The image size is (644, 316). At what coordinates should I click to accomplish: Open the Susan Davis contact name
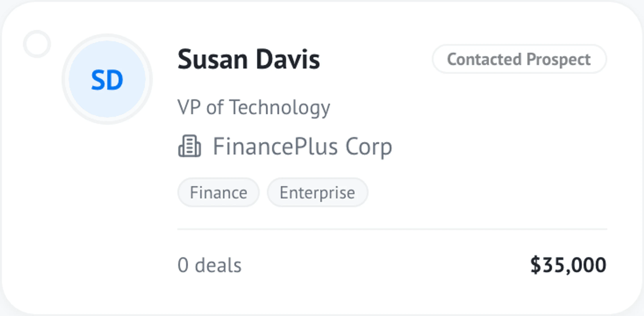(x=249, y=59)
